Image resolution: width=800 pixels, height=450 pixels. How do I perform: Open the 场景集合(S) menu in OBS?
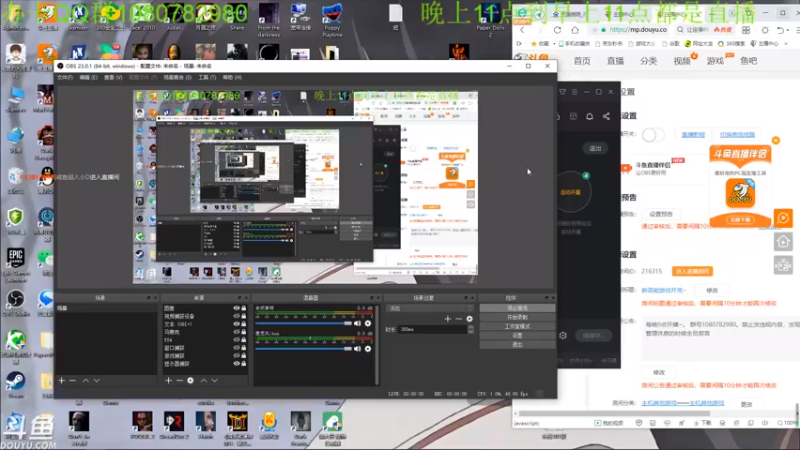pyautogui.click(x=178, y=78)
